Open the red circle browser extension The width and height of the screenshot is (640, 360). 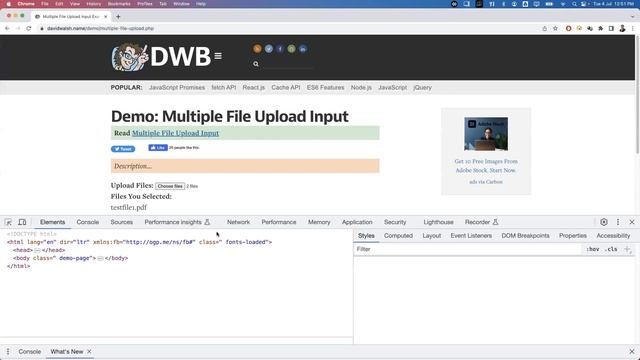(x=568, y=29)
